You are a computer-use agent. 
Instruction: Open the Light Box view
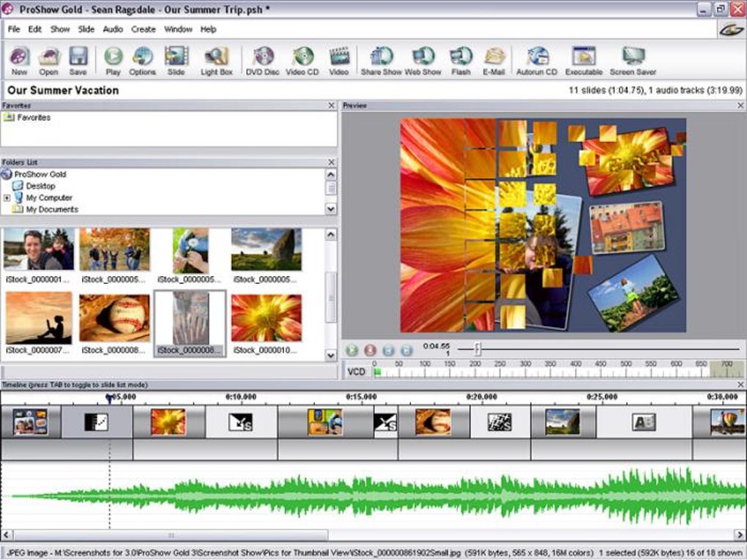click(x=216, y=61)
